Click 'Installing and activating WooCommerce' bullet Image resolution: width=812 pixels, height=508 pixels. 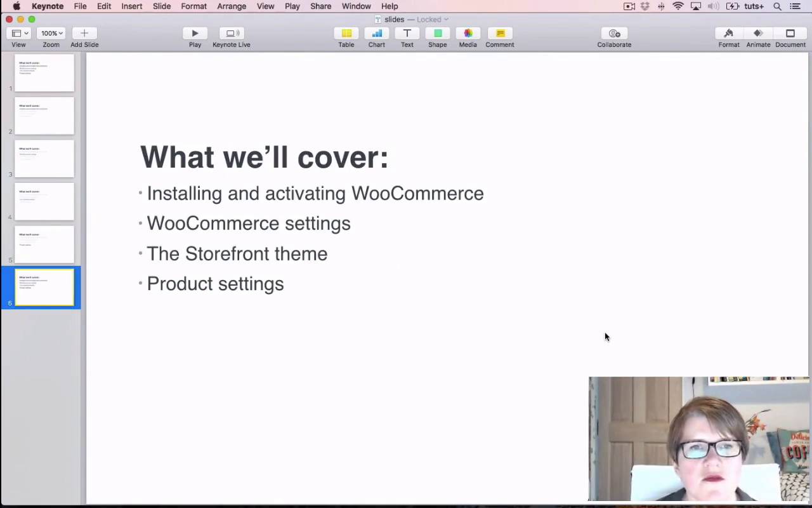coord(315,194)
